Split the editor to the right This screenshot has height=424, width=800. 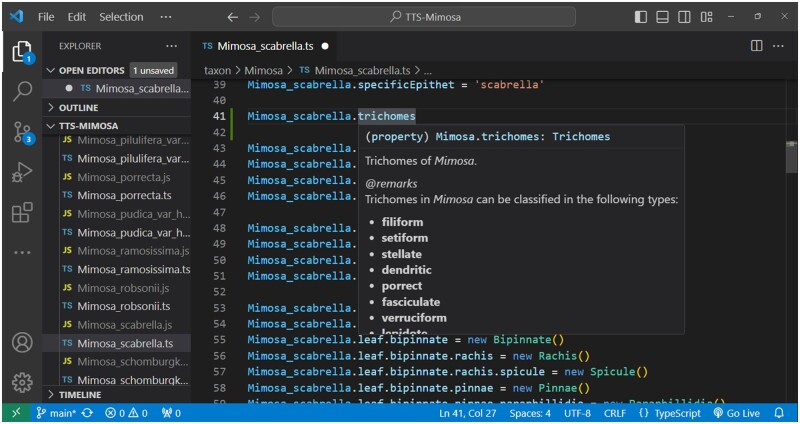(x=757, y=46)
